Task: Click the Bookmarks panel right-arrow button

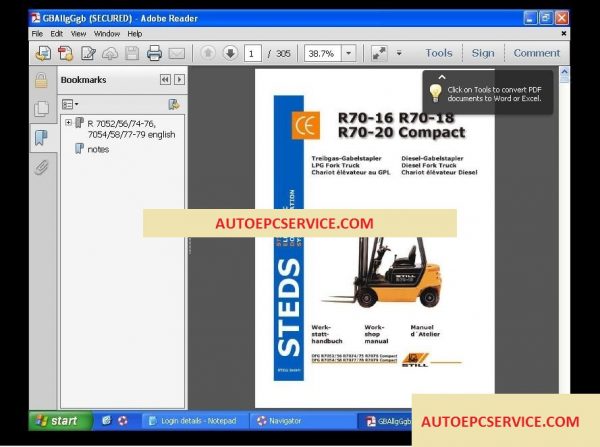Action: tap(179, 80)
